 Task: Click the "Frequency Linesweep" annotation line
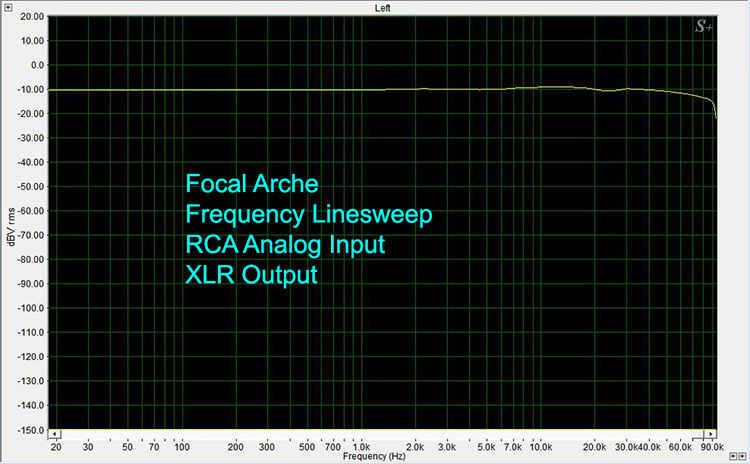click(x=309, y=214)
